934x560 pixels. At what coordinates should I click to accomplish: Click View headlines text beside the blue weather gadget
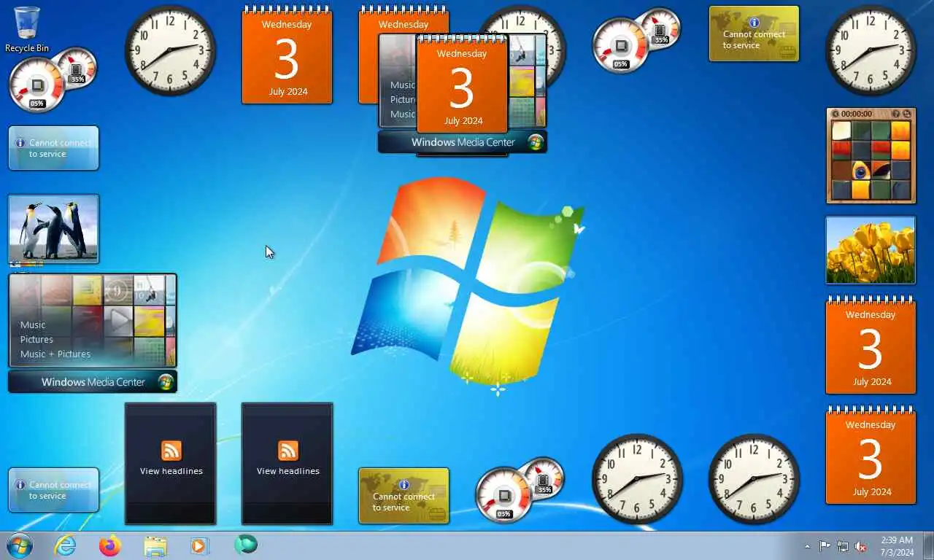click(171, 471)
